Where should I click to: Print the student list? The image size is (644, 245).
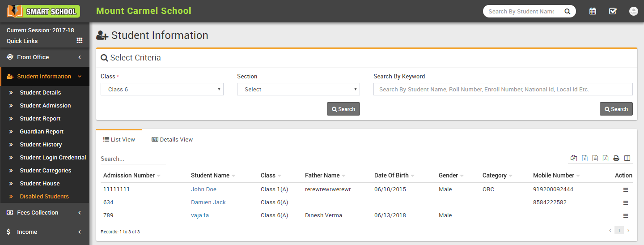pos(616,158)
